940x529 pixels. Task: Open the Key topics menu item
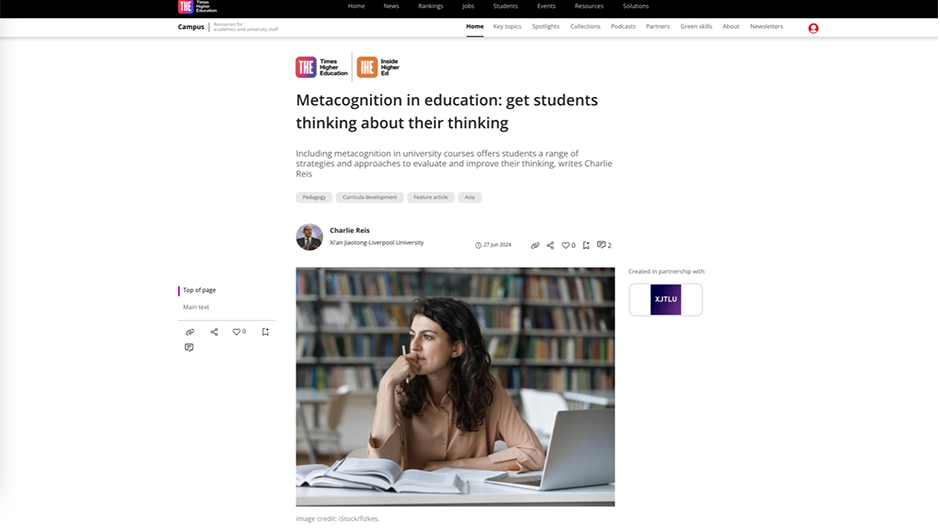click(507, 26)
